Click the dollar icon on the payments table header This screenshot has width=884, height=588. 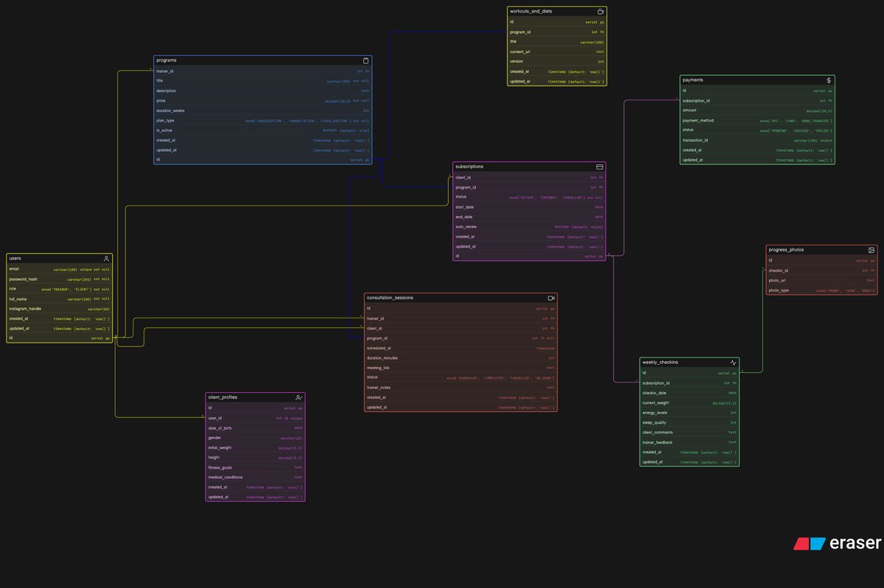point(828,80)
